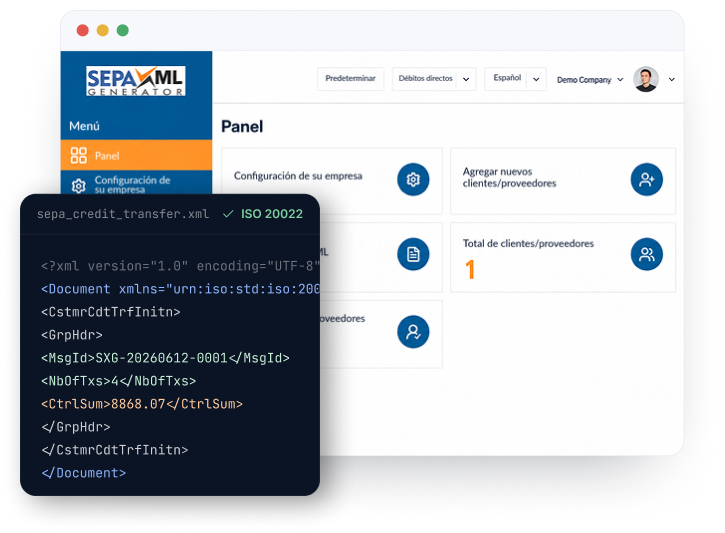Image resolution: width=725 pixels, height=533 pixels.
Task: Open the Demo Company selector
Action: [x=590, y=80]
